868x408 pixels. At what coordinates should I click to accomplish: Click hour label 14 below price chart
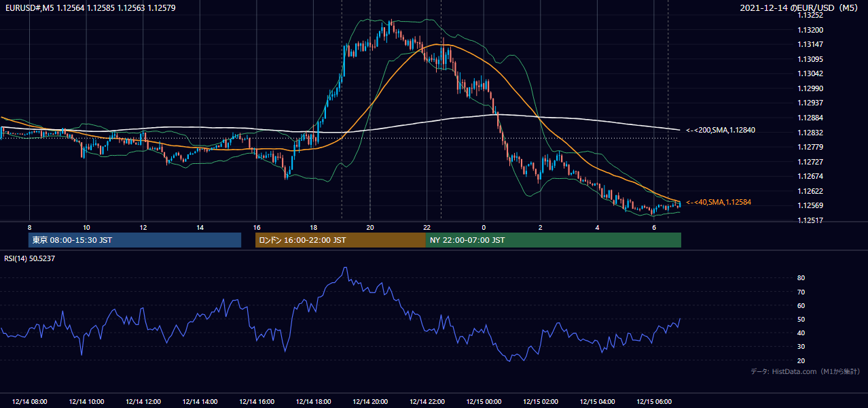[200, 227]
